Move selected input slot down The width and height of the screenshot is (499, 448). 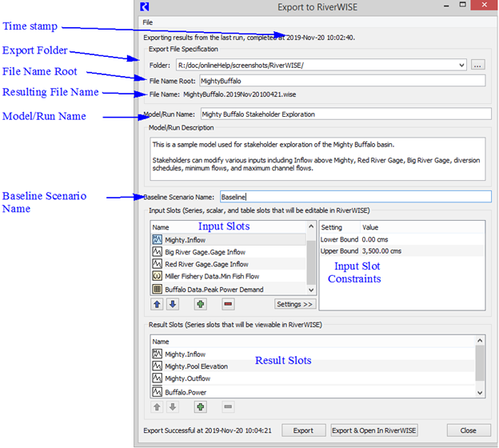tap(172, 304)
